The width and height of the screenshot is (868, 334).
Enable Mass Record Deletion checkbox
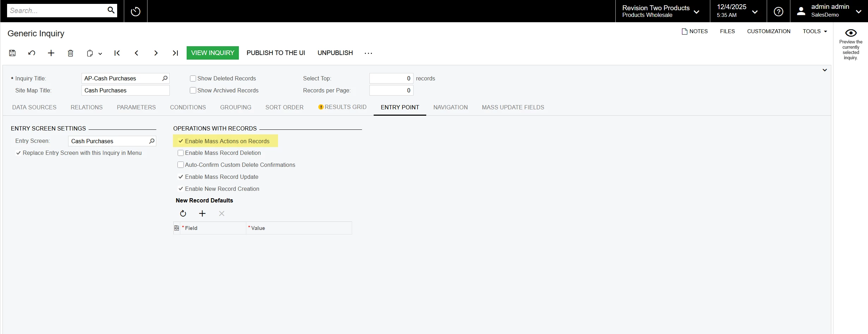[181, 153]
